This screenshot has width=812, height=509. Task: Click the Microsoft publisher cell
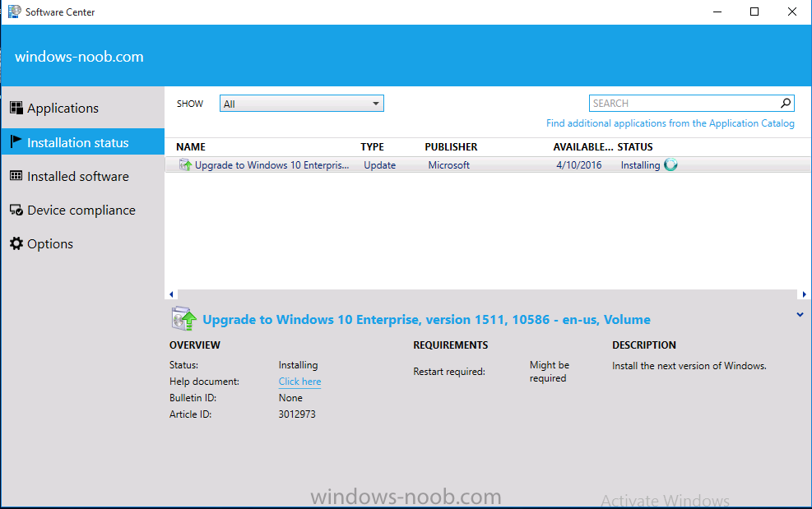(x=449, y=165)
